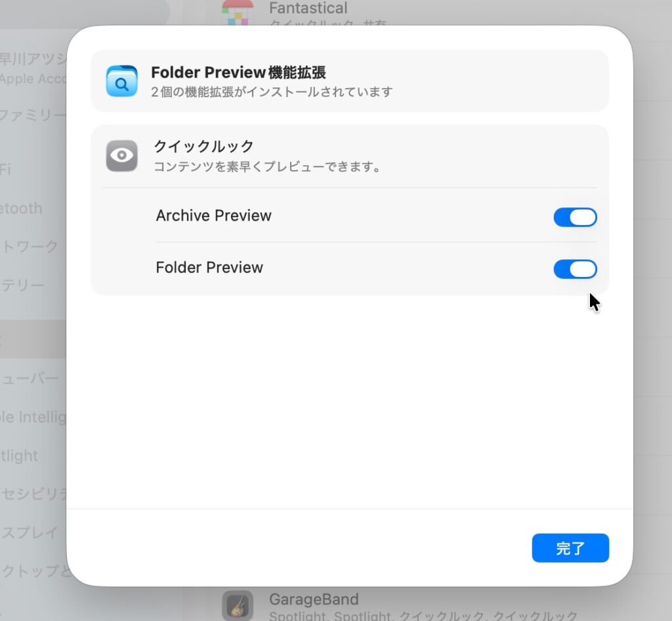This screenshot has height=621, width=672.
Task: Select ネットワーク in the sidebar
Action: click(29, 246)
